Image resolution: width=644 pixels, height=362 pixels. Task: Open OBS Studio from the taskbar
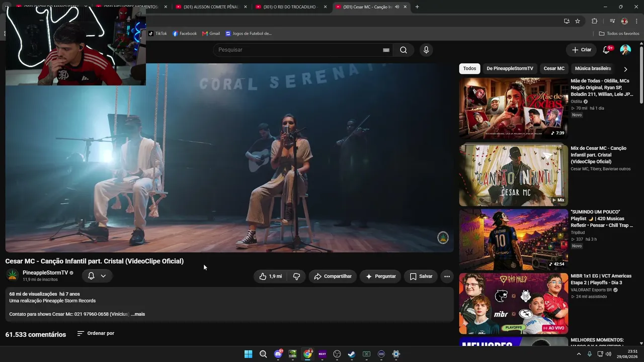click(337, 354)
